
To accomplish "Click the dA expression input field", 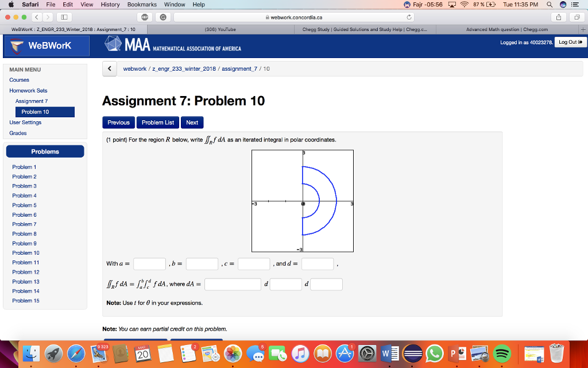I will (x=233, y=284).
